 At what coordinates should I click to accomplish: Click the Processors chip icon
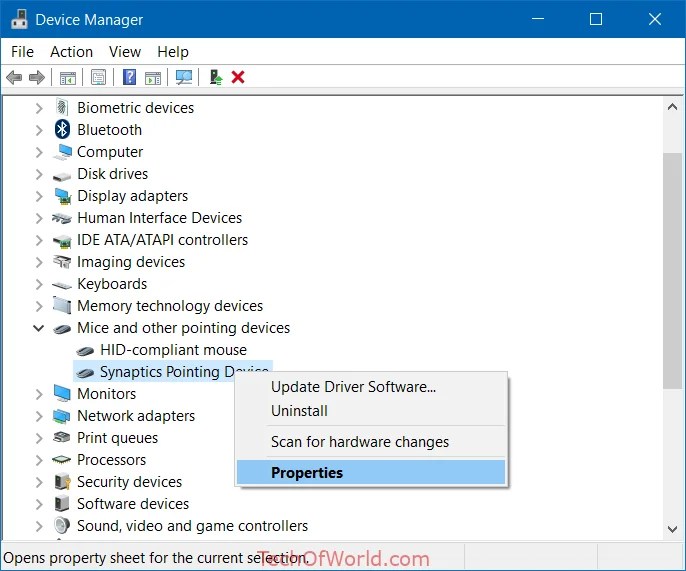click(61, 459)
